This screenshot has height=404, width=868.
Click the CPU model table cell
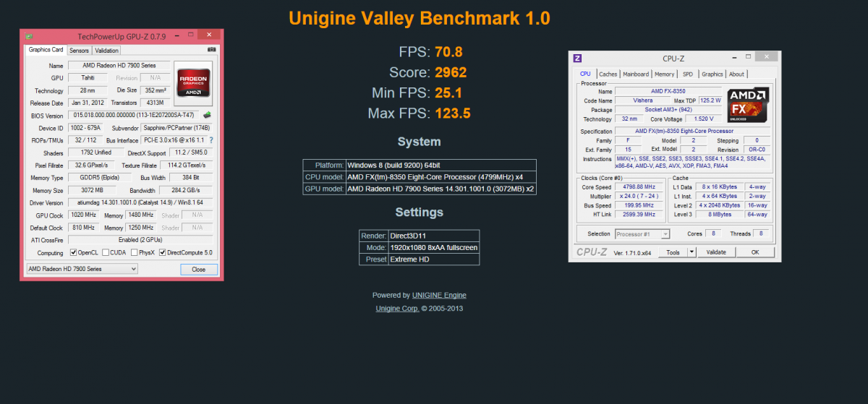441,177
